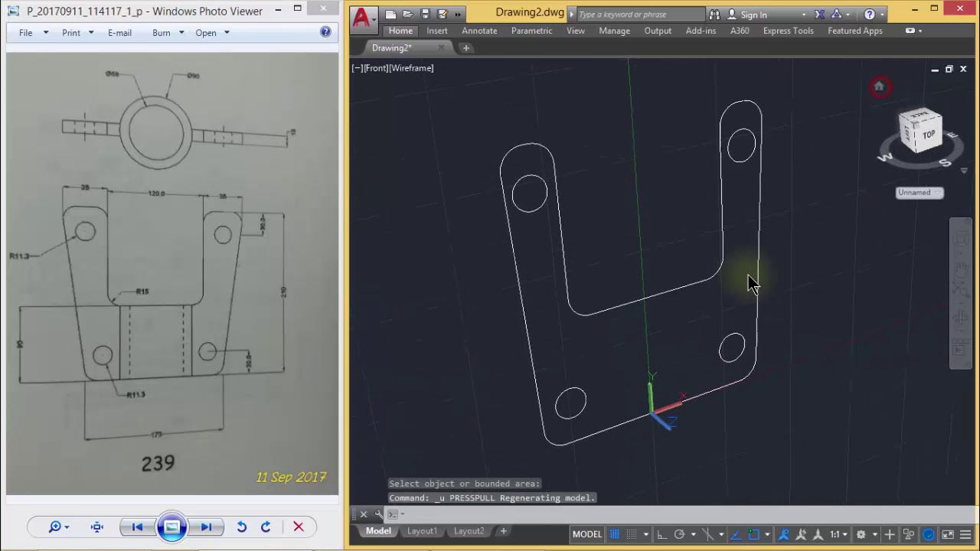
Task: Open the workspace switching gear icon
Action: coord(861,534)
